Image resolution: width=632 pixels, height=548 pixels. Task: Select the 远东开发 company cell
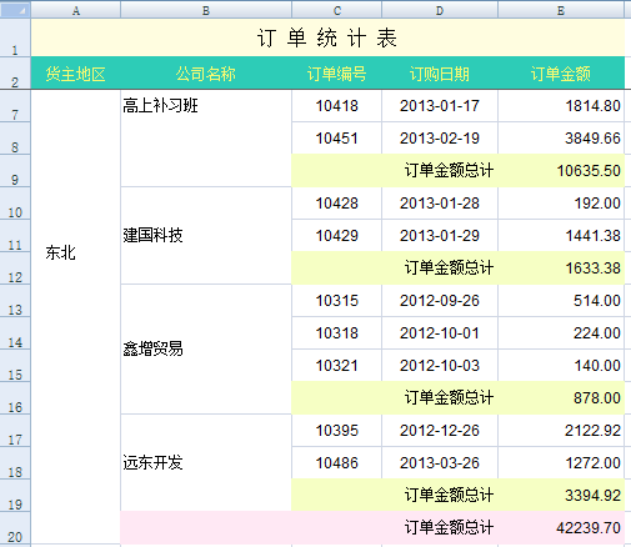point(206,463)
